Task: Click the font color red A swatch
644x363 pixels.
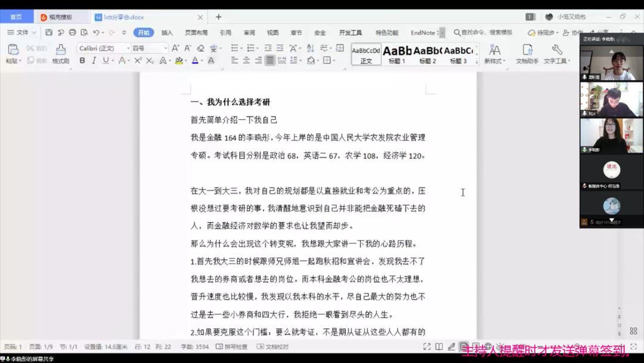Action: coord(194,60)
